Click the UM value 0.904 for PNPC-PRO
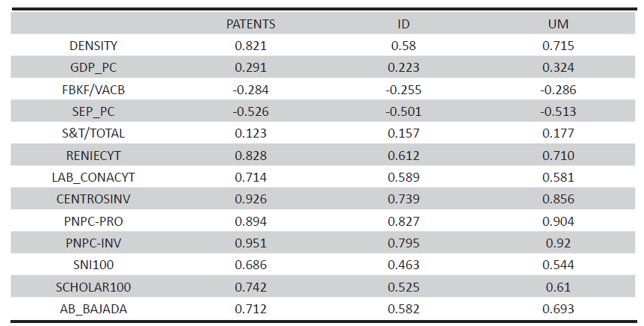This screenshot has height=326, width=644. coord(559,221)
